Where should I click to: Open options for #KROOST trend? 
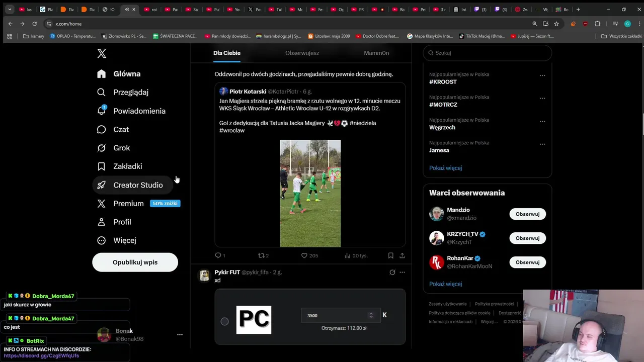[x=542, y=75]
